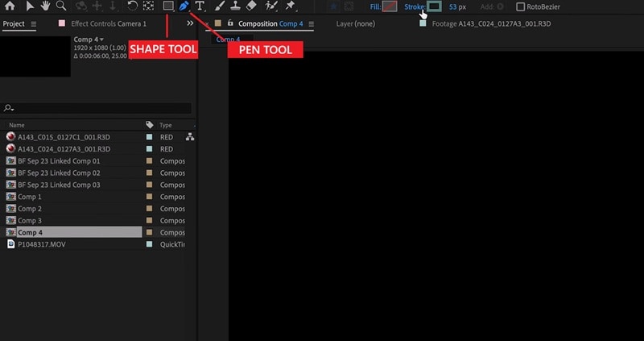Click the pink Effect Controls label square
Screen dimensions: 644x341
point(62,23)
